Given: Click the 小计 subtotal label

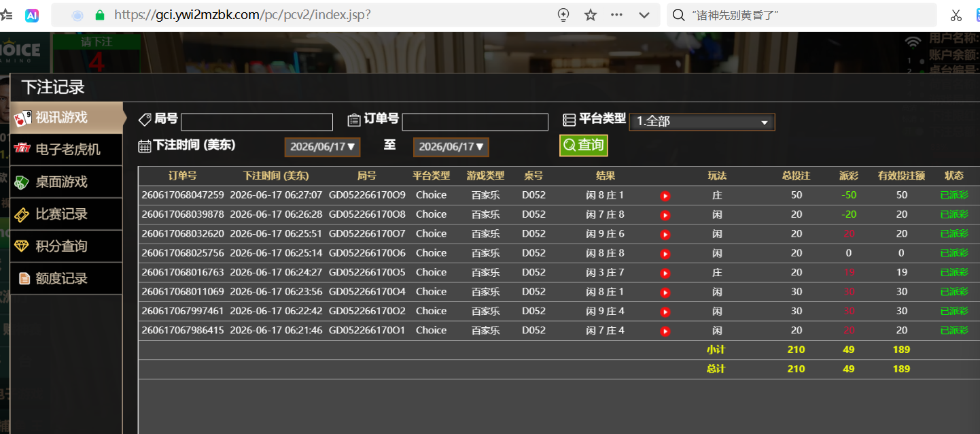Looking at the screenshot, I should click(x=716, y=350).
